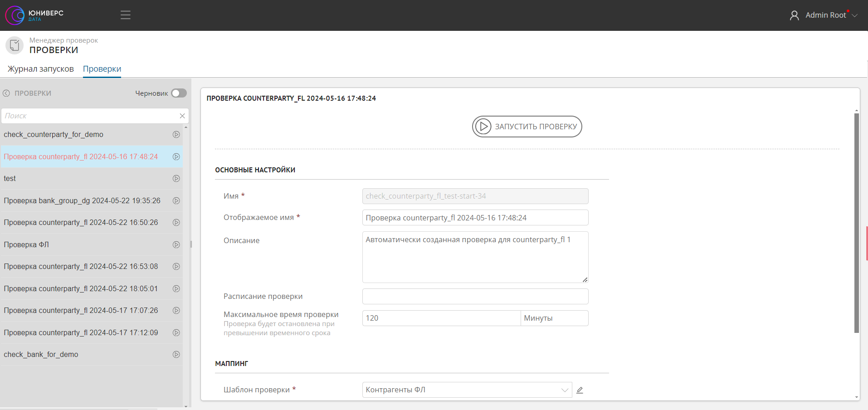The height and width of the screenshot is (410, 868).
Task: Open the hamburger navigation menu
Action: (x=126, y=15)
